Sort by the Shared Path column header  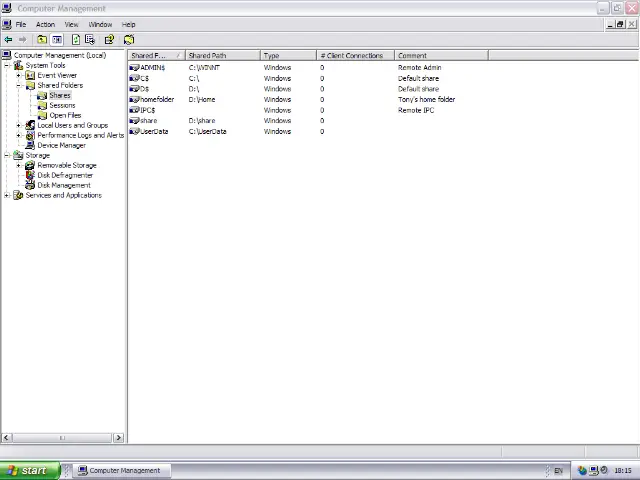[x=223, y=56]
